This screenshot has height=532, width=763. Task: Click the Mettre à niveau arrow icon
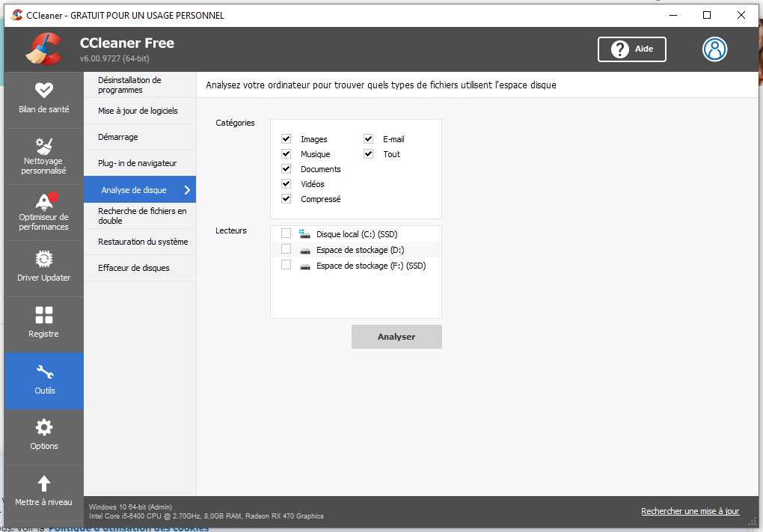click(x=44, y=483)
